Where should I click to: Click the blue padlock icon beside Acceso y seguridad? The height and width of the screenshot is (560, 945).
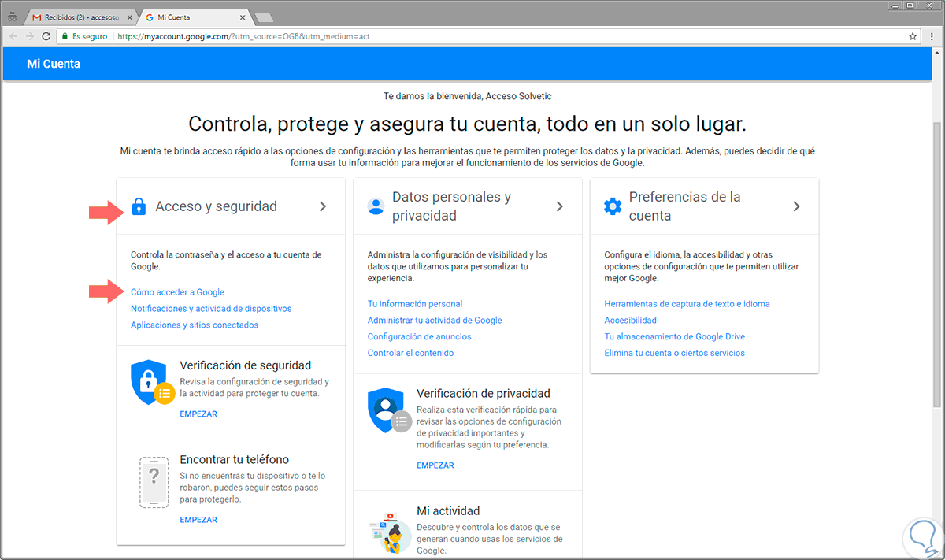click(139, 206)
